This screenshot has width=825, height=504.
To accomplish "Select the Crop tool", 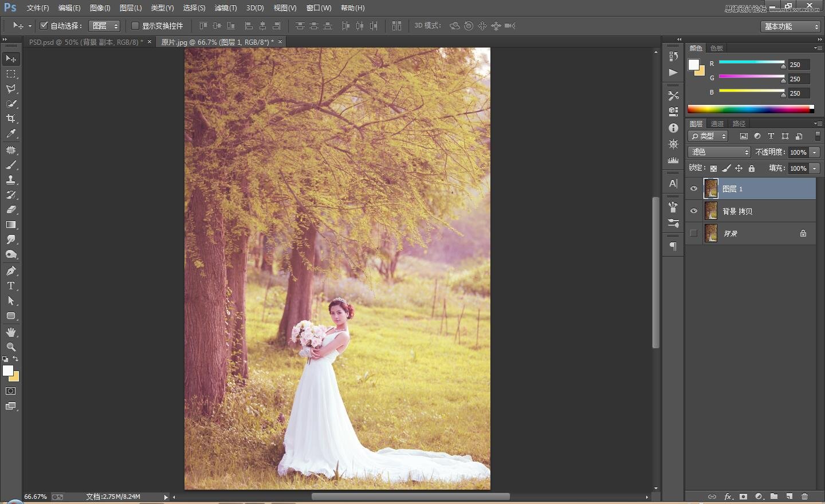I will click(11, 119).
